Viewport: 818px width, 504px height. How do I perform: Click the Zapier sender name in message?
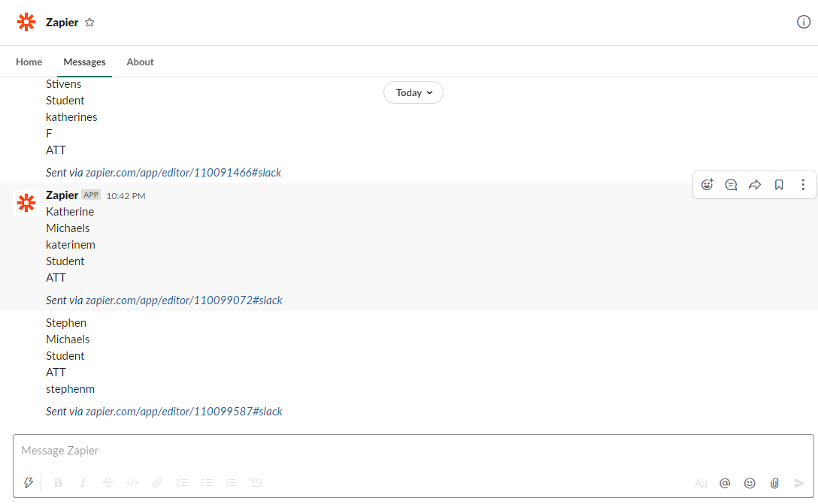click(x=62, y=195)
